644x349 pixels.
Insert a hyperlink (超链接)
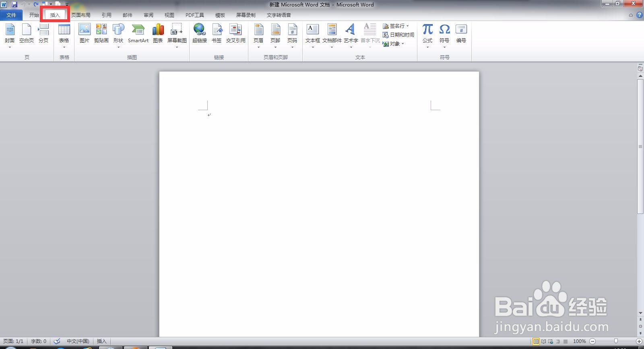tap(200, 34)
